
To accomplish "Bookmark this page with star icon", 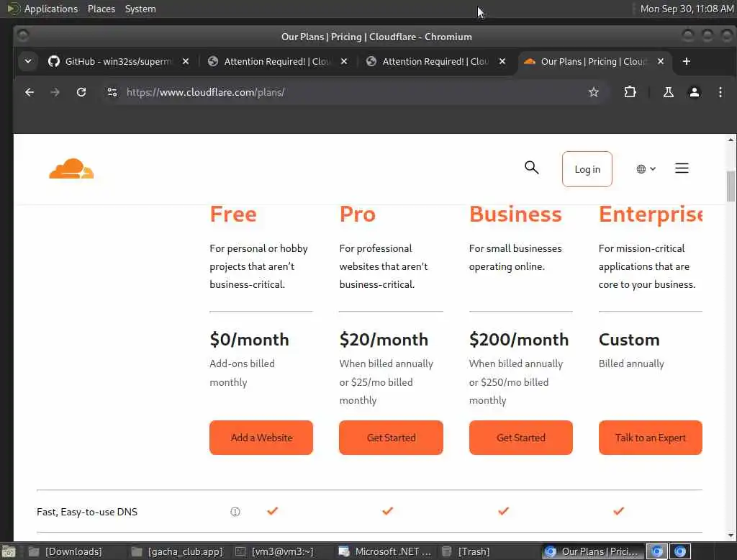I will tap(594, 92).
